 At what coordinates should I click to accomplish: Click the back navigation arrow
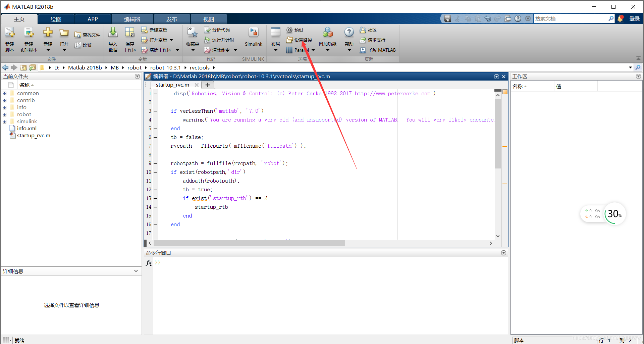[x=5, y=67]
